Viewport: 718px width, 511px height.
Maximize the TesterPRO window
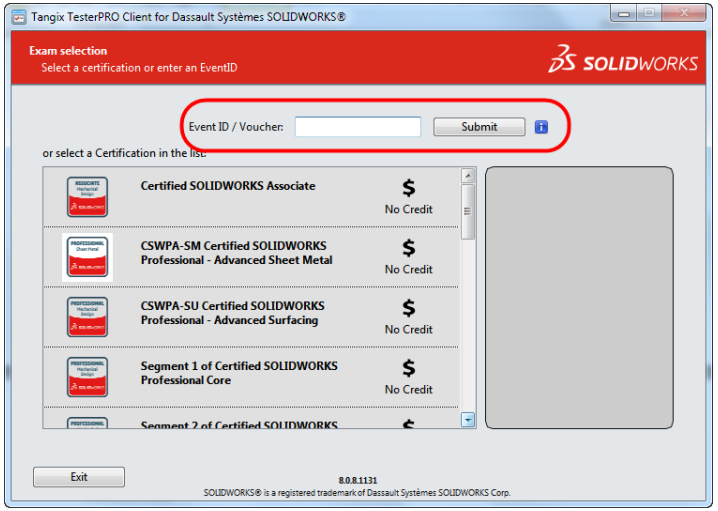click(x=649, y=13)
